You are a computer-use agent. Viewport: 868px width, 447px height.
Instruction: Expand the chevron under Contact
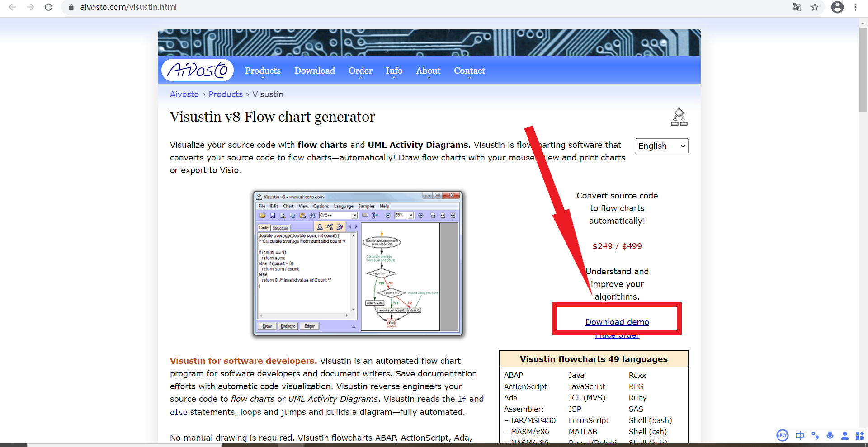click(469, 78)
